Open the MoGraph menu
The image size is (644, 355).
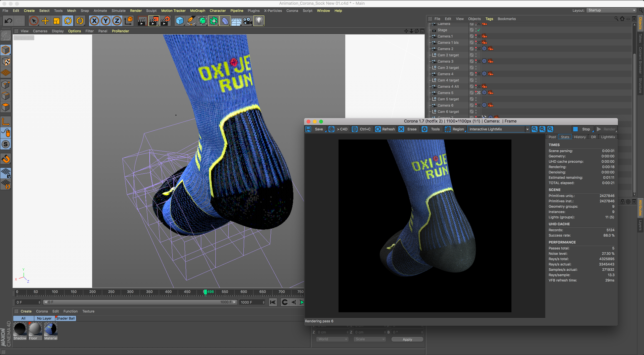click(x=197, y=11)
